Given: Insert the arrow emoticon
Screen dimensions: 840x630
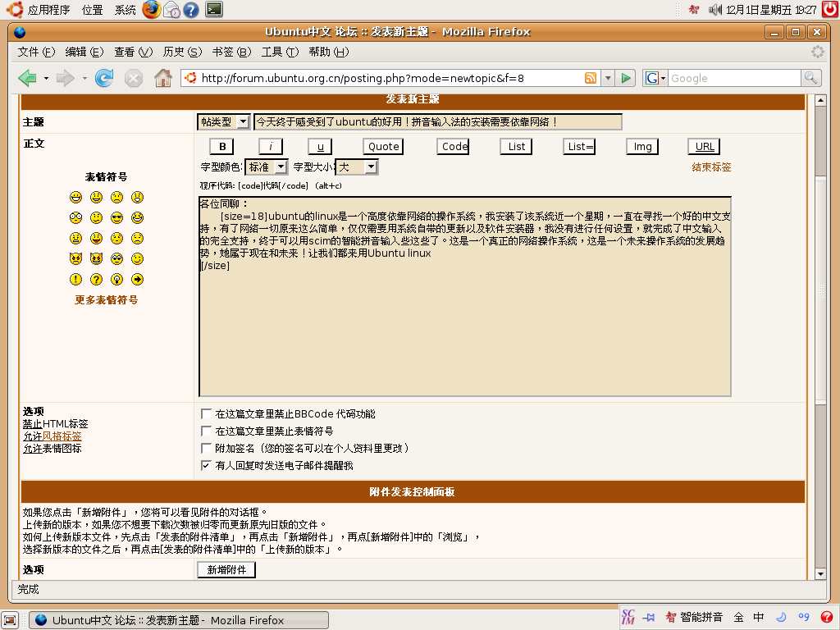Looking at the screenshot, I should [x=137, y=279].
